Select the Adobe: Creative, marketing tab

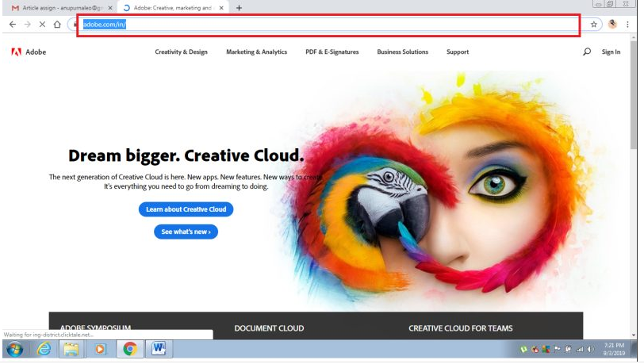coord(173,8)
